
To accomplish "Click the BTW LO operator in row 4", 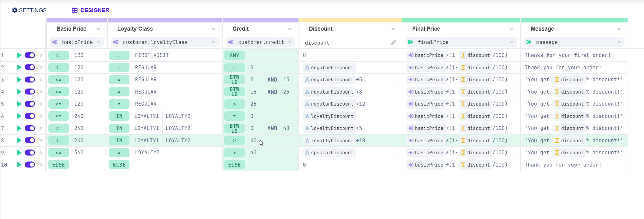I will coord(234,92).
